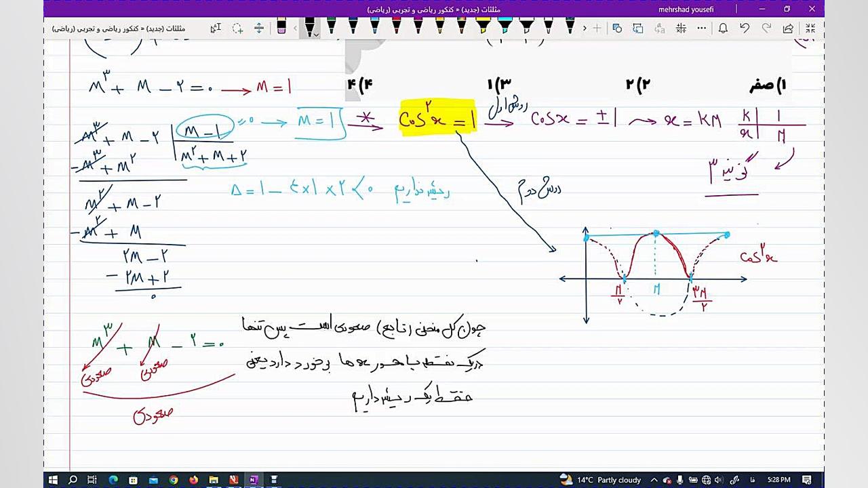Open the volume control in the tray
This screenshot has height=488, width=868.
point(719,480)
